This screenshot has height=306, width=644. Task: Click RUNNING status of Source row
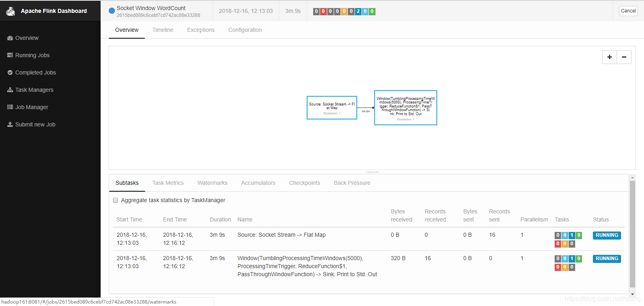(x=607, y=235)
